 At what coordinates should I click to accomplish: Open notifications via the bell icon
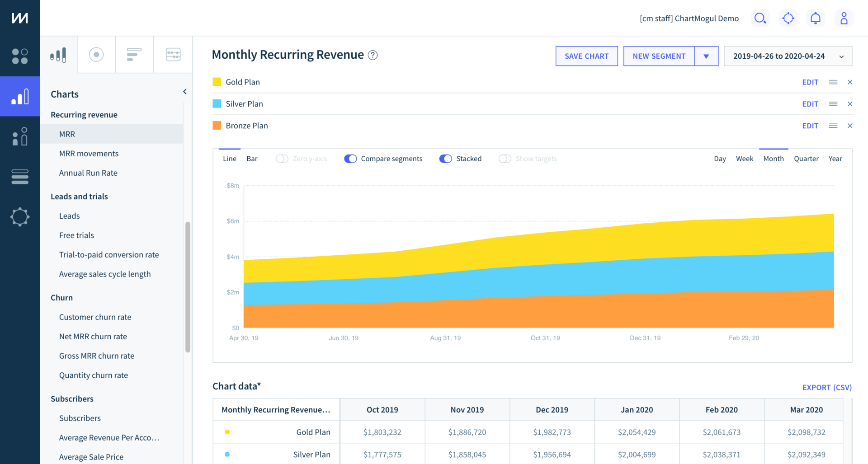click(816, 18)
